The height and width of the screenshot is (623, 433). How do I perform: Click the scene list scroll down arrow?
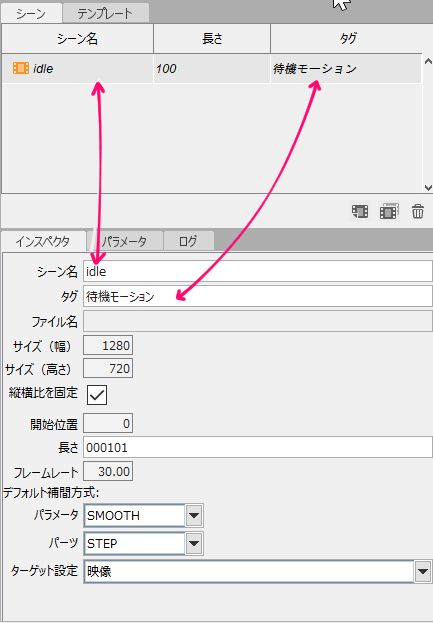[428, 187]
